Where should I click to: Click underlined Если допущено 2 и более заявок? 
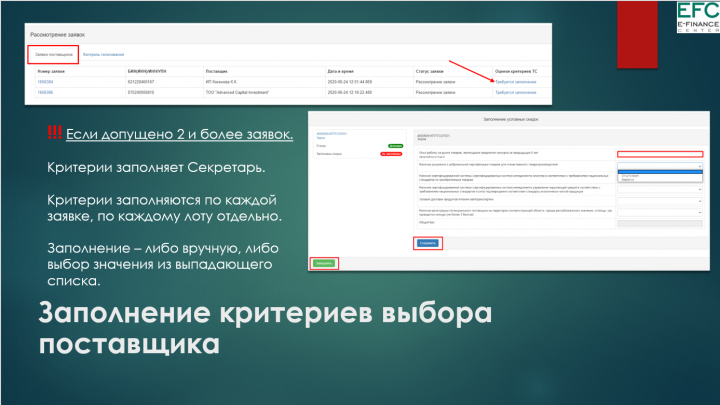[x=180, y=134]
